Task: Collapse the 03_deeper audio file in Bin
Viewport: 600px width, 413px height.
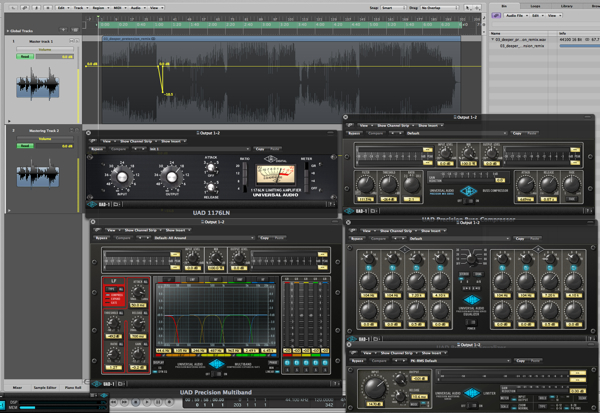Action: coord(493,39)
